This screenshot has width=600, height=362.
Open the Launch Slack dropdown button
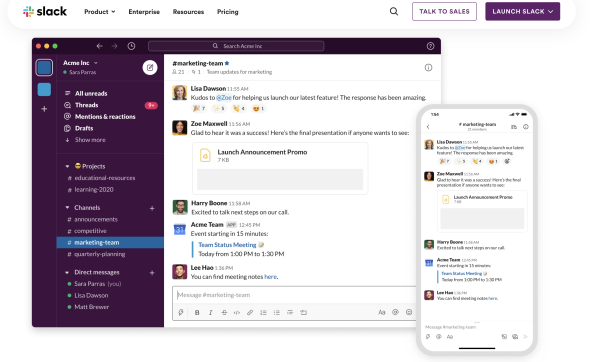tap(523, 11)
